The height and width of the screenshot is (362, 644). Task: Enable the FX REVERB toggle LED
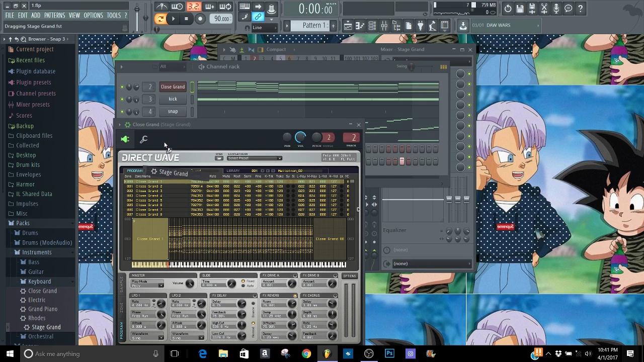point(295,296)
